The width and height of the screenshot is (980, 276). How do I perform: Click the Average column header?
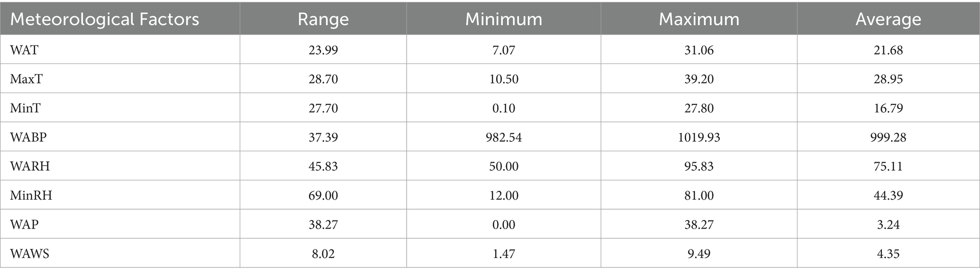[x=888, y=19]
